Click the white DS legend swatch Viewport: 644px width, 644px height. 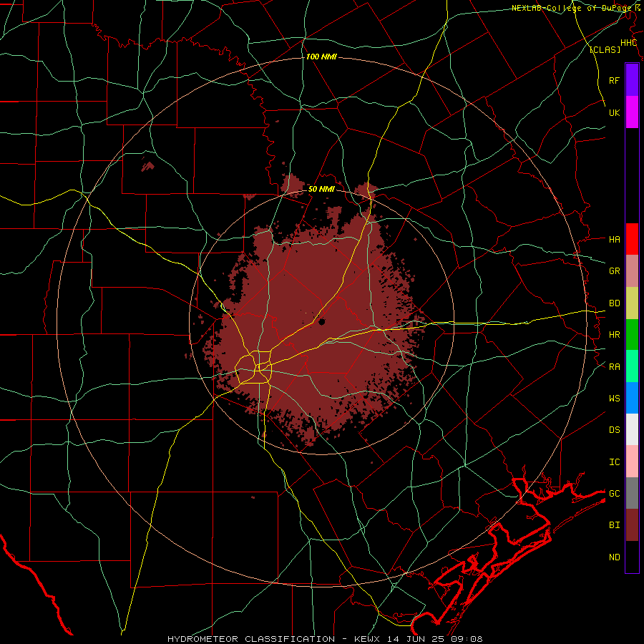pos(632,429)
